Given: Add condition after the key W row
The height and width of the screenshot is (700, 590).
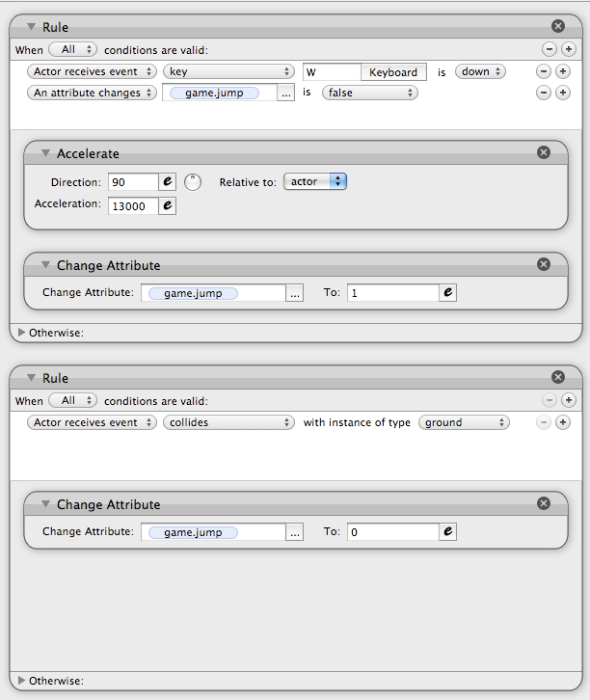Looking at the screenshot, I should click(563, 71).
